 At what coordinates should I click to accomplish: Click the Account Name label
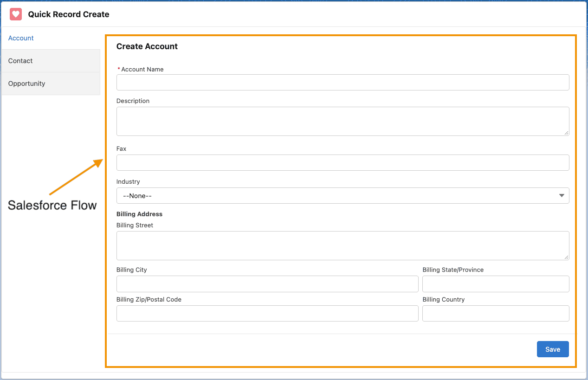click(x=142, y=69)
